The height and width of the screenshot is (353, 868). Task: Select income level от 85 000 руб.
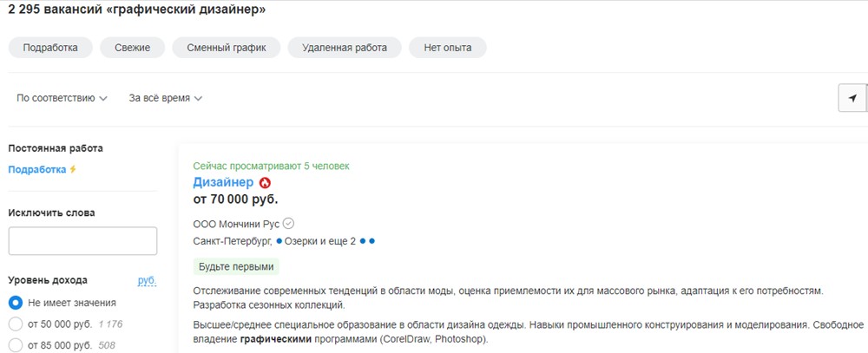tap(16, 345)
